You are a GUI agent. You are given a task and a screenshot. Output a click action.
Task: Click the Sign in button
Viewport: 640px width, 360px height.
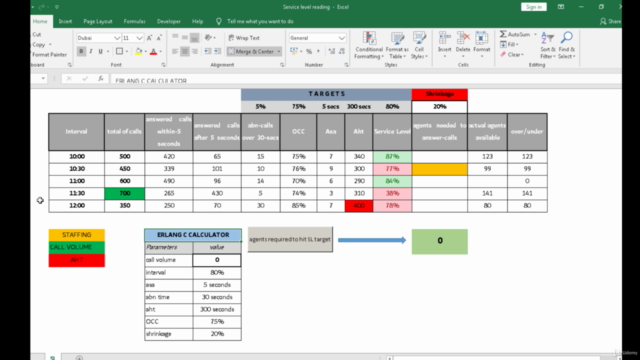[533, 7]
